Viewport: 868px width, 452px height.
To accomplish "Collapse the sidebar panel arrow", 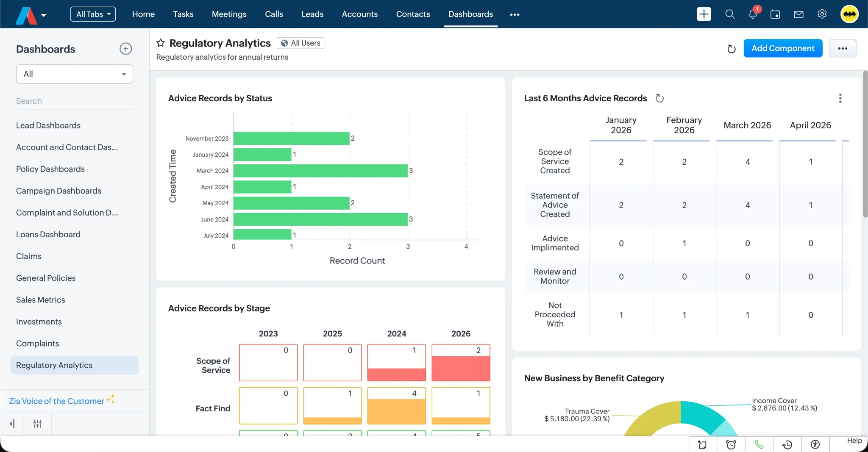I will 12,424.
